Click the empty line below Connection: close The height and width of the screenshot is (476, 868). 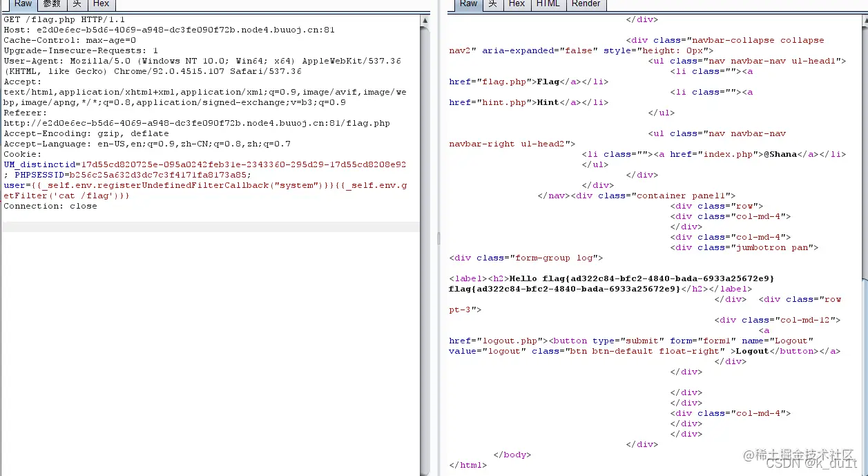pos(211,227)
